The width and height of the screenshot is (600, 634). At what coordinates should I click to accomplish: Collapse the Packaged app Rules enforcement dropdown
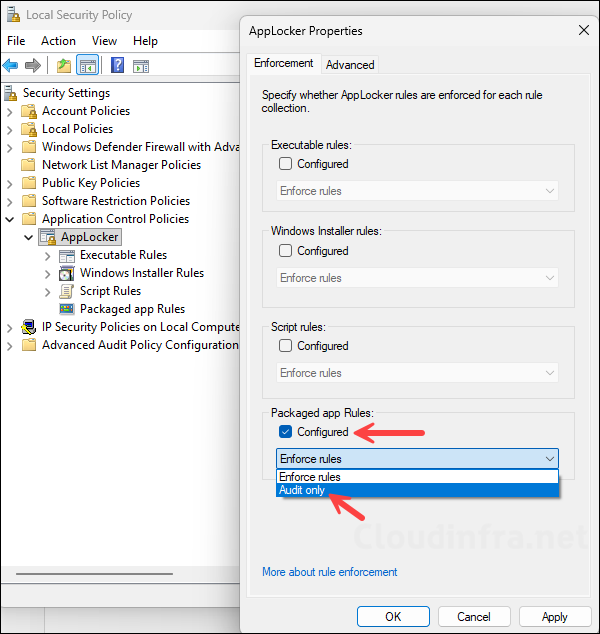[417, 459]
